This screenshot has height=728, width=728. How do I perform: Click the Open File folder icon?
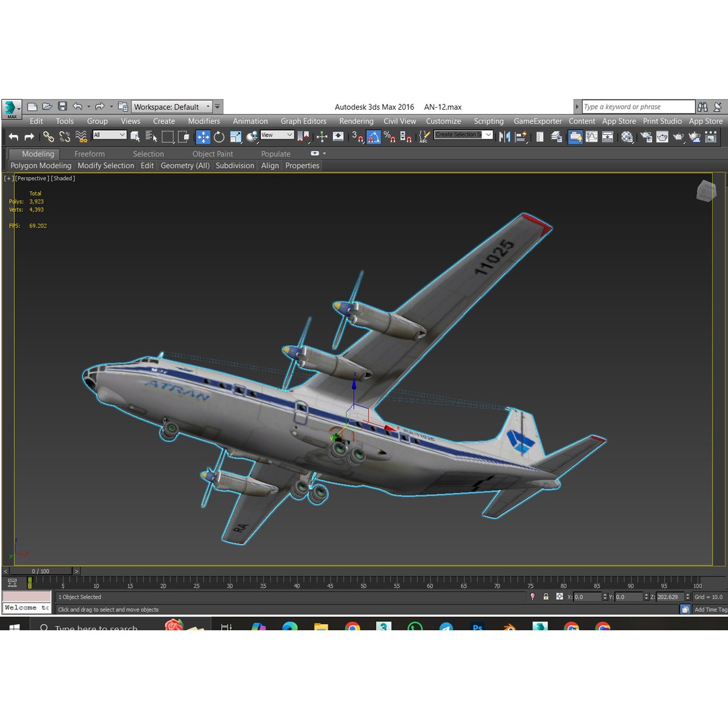click(47, 107)
